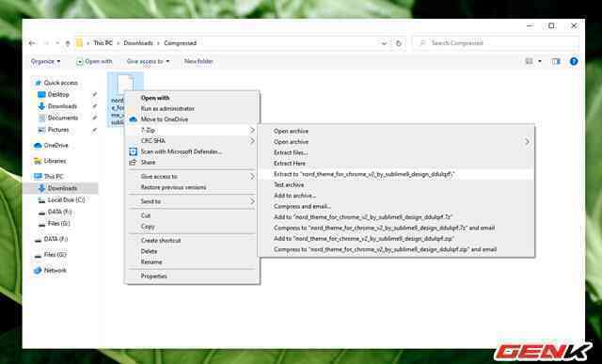Choose Extract files... in 7-Zip submenu
Viewport: 602px width, 364px height.
[x=396, y=152]
